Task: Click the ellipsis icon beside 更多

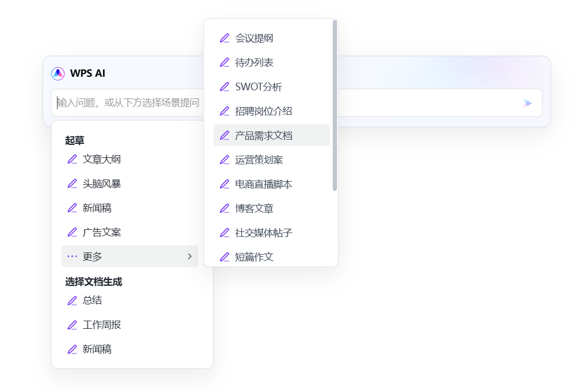Action: tap(71, 256)
